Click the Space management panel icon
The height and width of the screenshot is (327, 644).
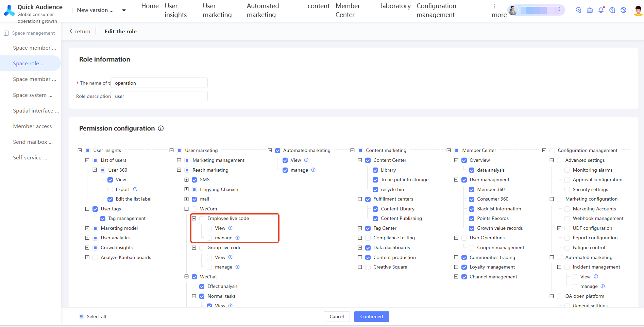click(6, 33)
